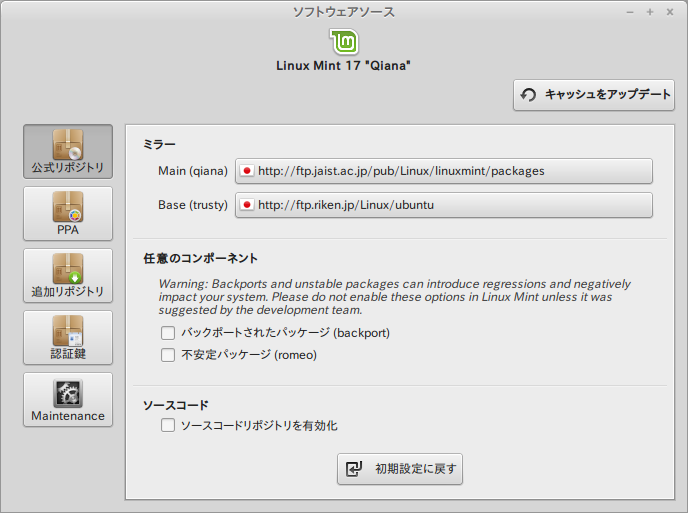688x513 pixels.
Task: Open the 公式リポジトリ sidebar section
Action: pyautogui.click(x=68, y=151)
